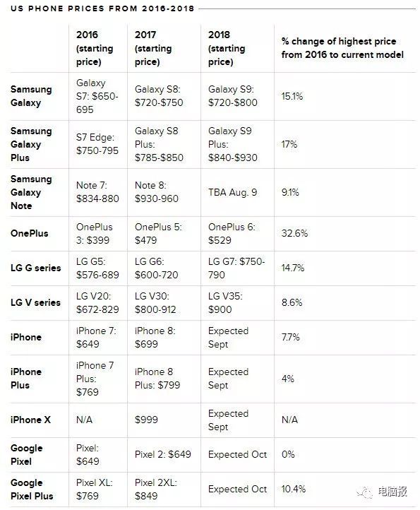Screen dimensions: 420x510
Task: Click the 32.6% change value for OnePlus
Action: (294, 234)
